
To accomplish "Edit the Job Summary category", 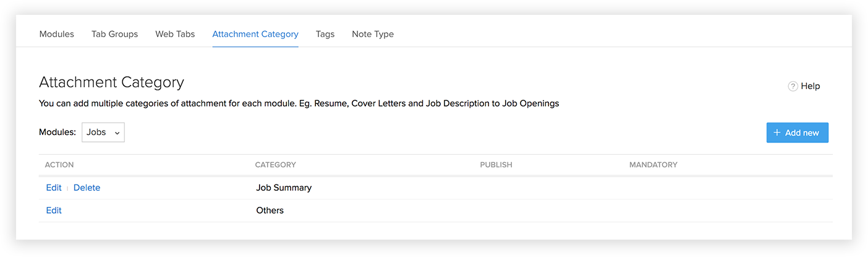I will [x=54, y=188].
